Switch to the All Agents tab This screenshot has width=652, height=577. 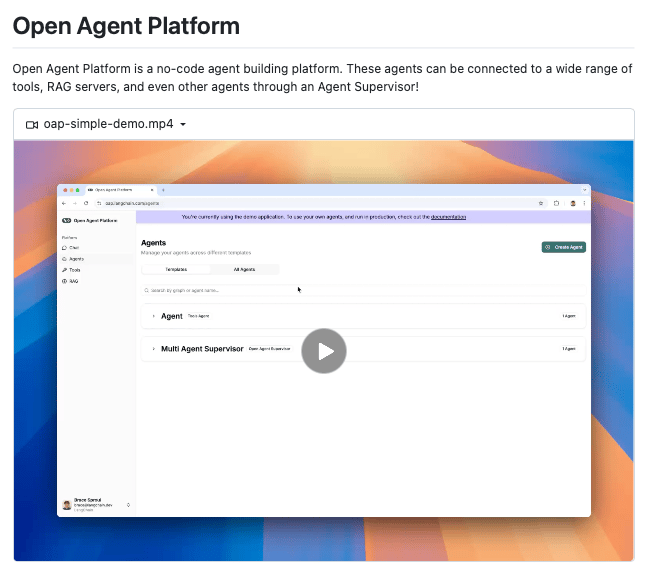[x=244, y=269]
